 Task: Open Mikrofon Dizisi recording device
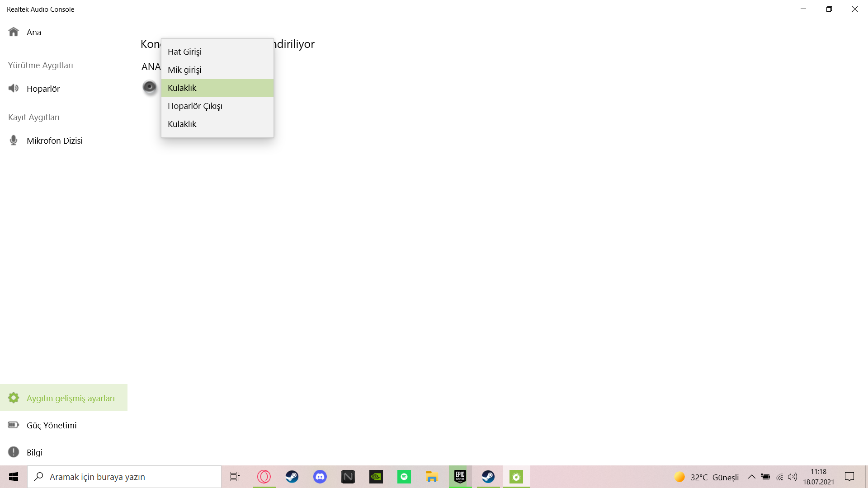(x=54, y=141)
